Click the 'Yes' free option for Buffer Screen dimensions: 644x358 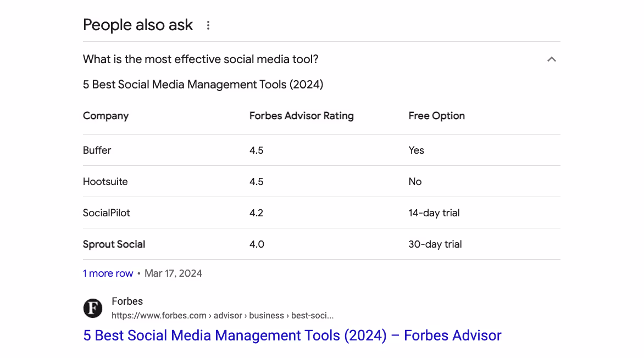click(x=416, y=150)
